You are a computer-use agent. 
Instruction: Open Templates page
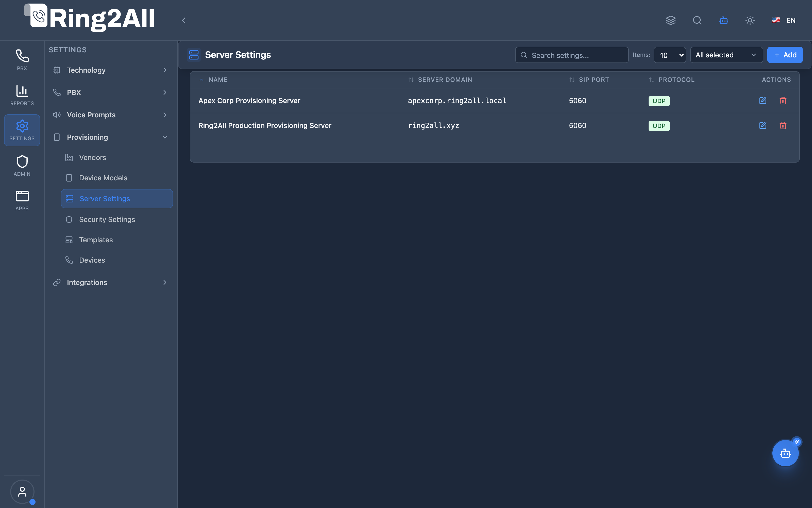click(x=117, y=240)
